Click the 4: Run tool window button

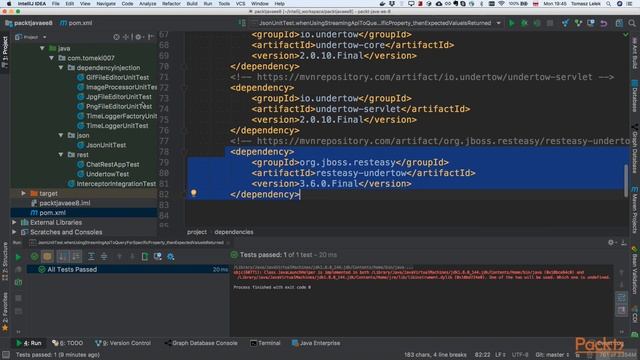[x=29, y=343]
